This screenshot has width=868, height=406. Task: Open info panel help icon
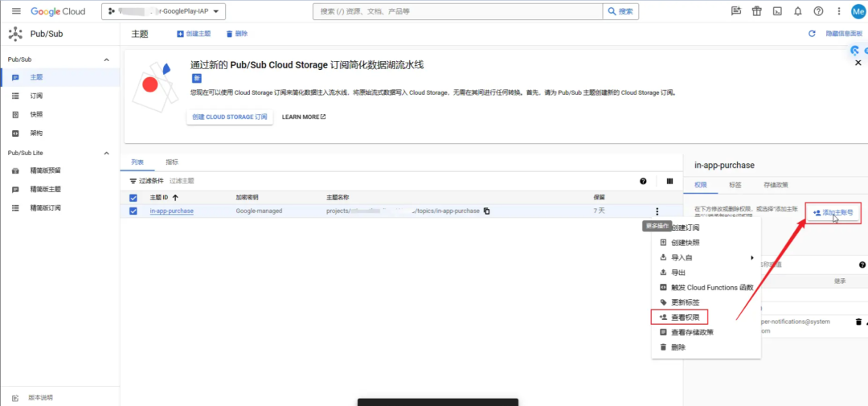[862, 265]
